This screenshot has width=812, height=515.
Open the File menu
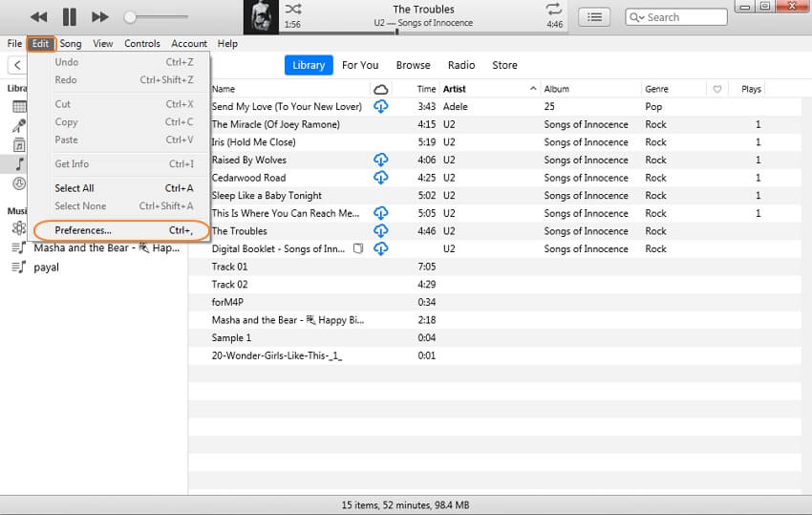point(14,44)
